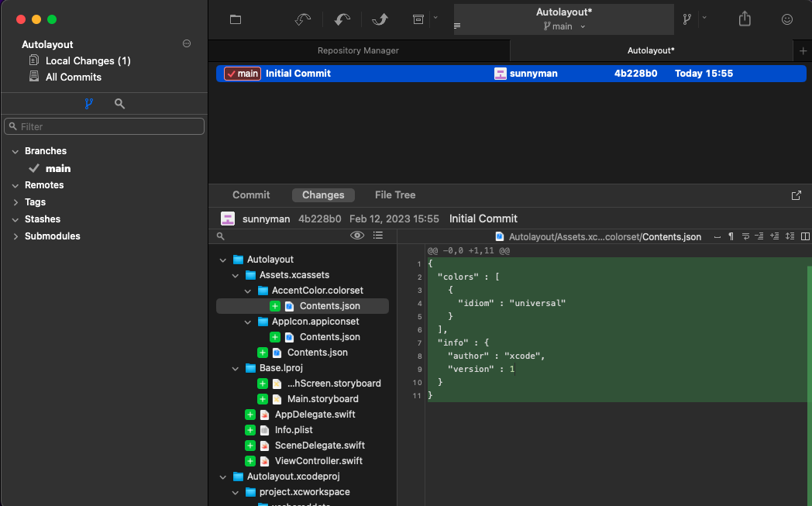
Task: Click the open repository folder icon
Action: click(236, 19)
